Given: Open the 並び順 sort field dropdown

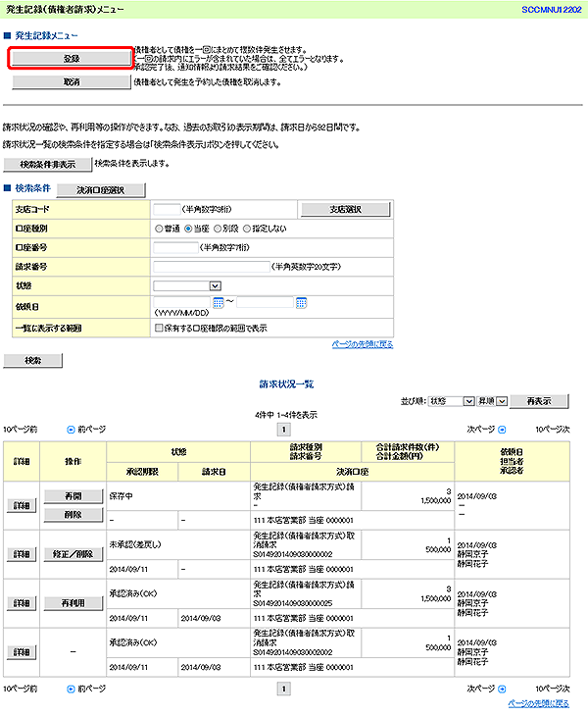Looking at the screenshot, I should point(452,401).
